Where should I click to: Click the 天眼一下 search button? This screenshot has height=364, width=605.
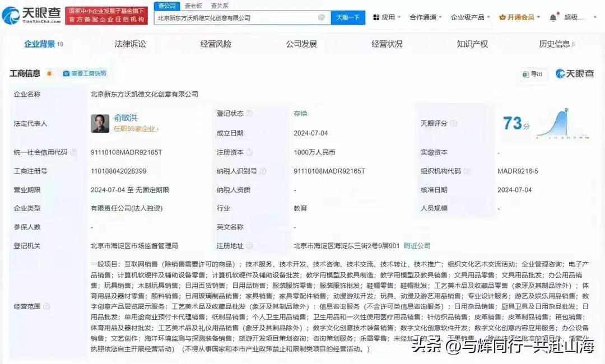pos(348,17)
